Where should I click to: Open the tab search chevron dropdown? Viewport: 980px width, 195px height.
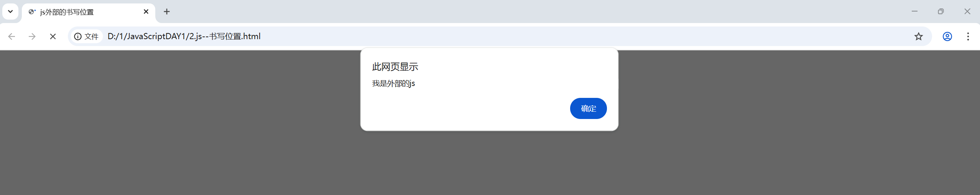point(10,12)
